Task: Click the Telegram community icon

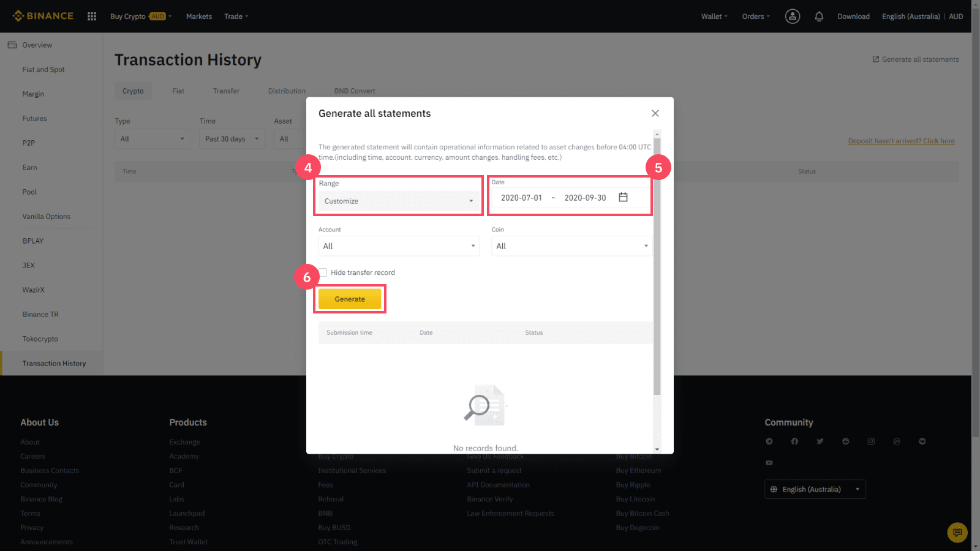Action: point(769,441)
